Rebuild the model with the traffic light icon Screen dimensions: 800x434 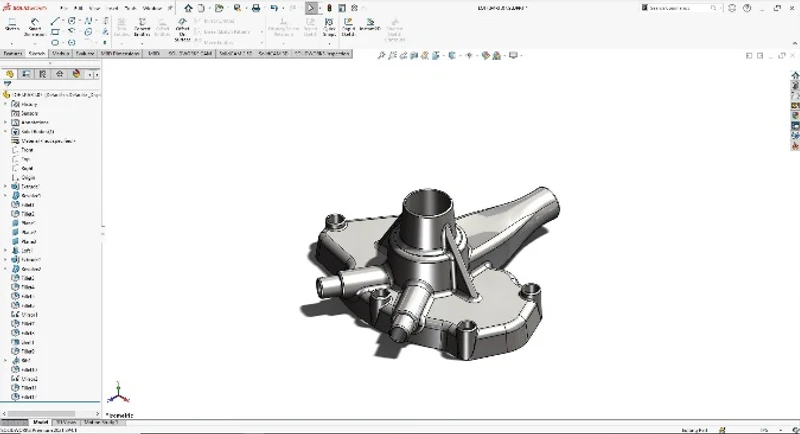point(330,8)
